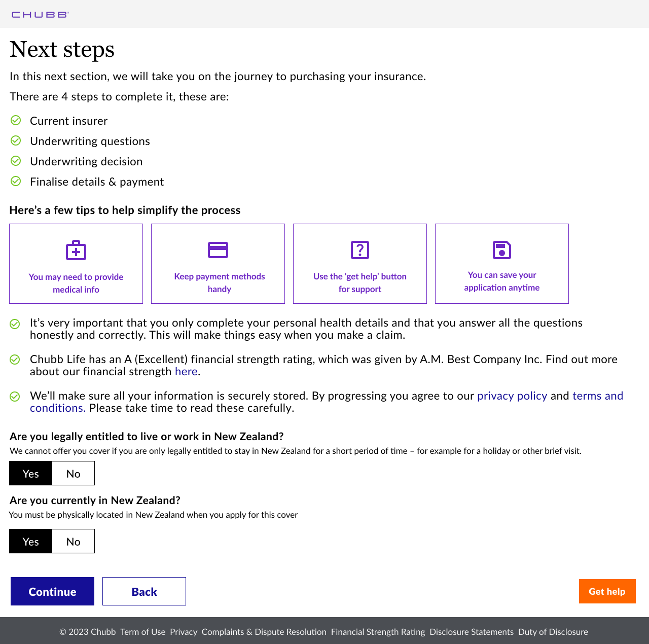Open Term of Use in footer
The image size is (649, 644).
click(143, 632)
